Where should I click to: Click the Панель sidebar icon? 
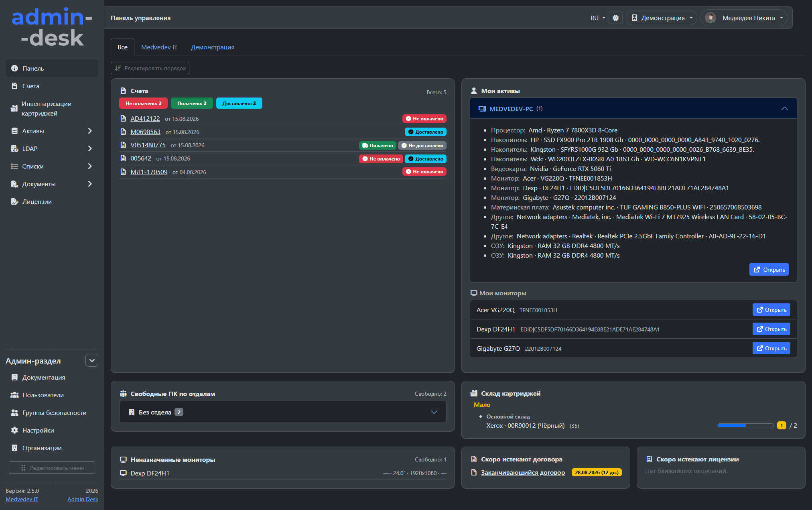coord(14,68)
